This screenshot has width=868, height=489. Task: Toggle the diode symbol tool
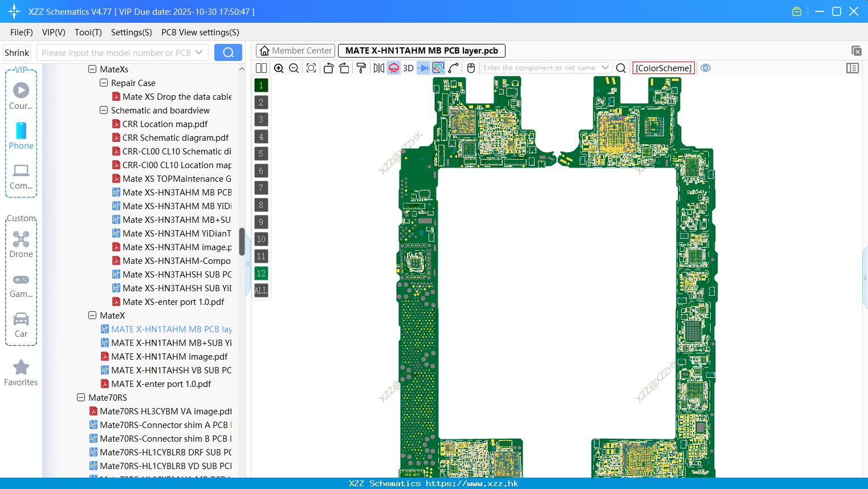click(423, 68)
